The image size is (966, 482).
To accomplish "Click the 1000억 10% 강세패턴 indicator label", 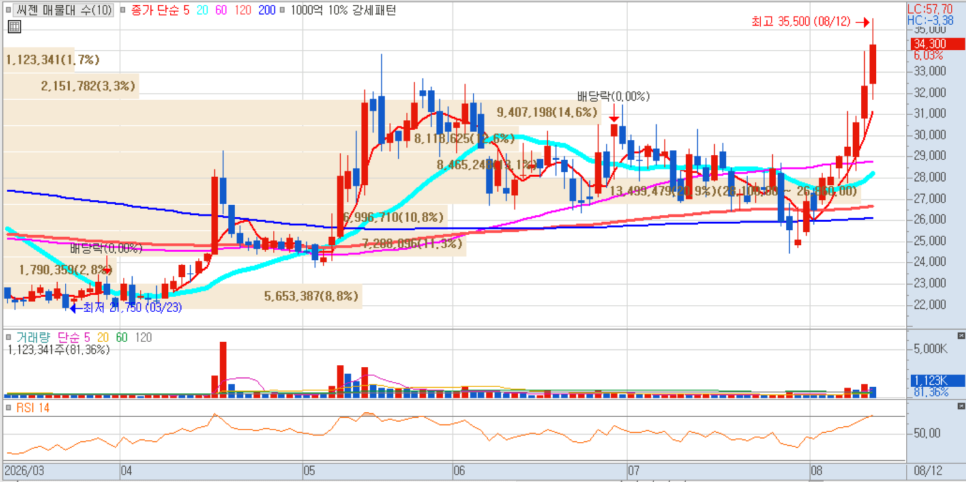I will pos(342,10).
